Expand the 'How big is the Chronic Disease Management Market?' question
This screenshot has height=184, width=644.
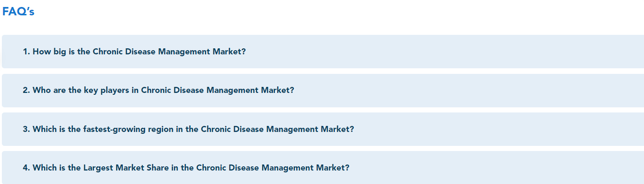[x=323, y=52]
